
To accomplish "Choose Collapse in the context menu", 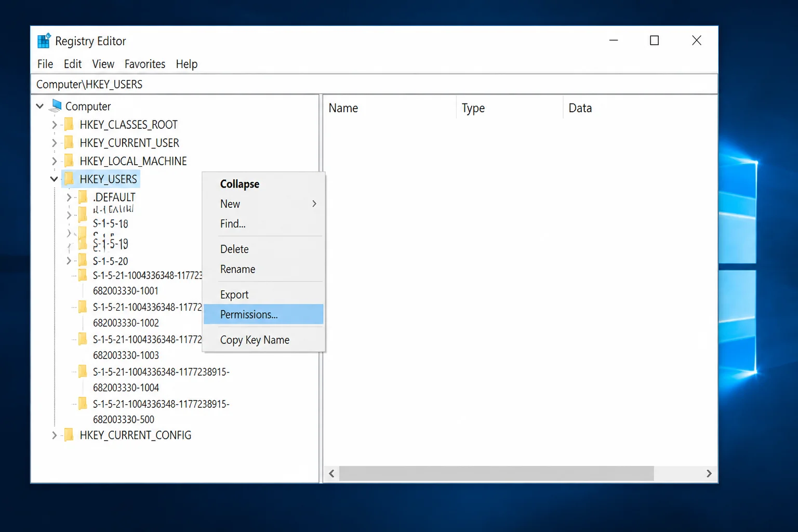I will [264, 184].
